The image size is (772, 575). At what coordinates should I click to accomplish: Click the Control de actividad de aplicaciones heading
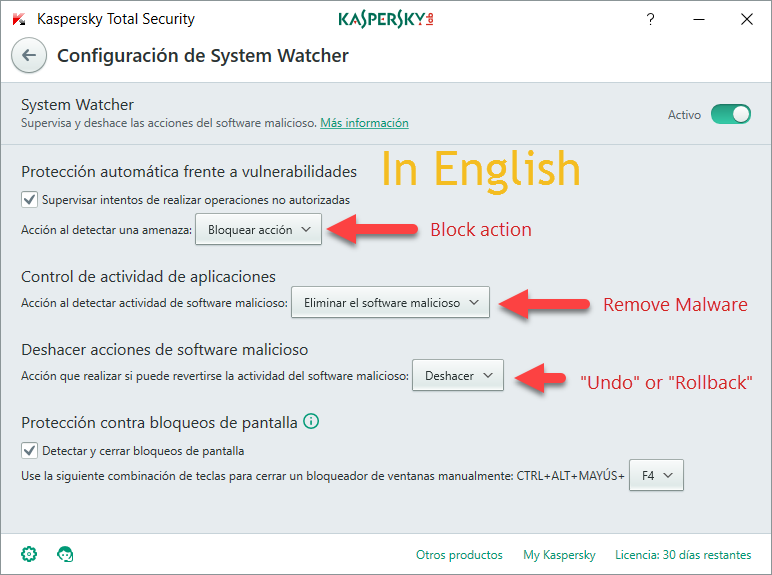coord(148,277)
